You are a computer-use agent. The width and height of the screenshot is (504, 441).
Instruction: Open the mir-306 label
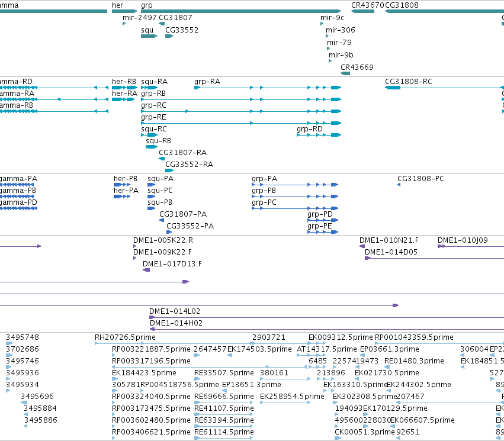pos(341,30)
